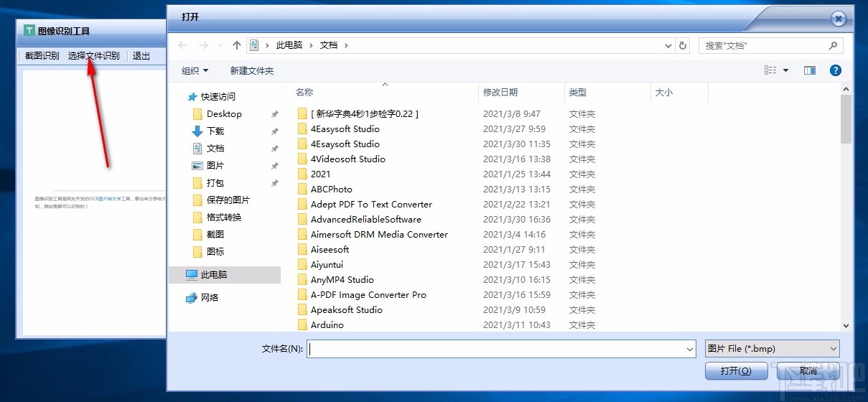This screenshot has width=868, height=402.
Task: Click the pin icon next to Desktop
Action: 274,114
